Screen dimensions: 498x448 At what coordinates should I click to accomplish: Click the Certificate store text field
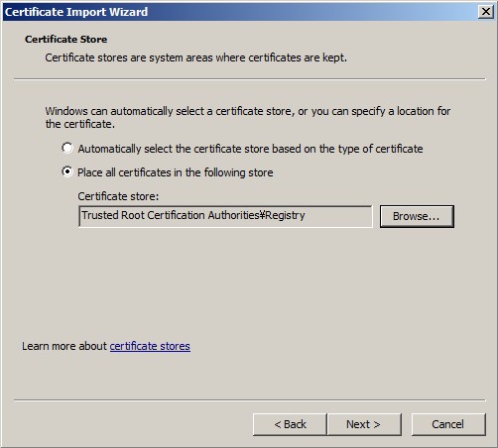(225, 216)
